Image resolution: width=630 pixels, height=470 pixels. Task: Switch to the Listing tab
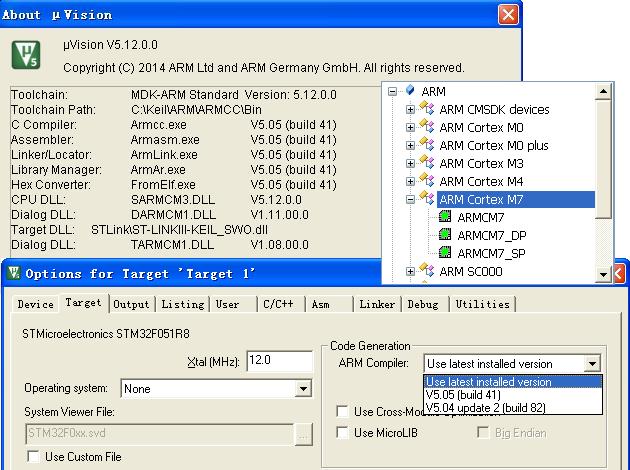pyautogui.click(x=183, y=304)
